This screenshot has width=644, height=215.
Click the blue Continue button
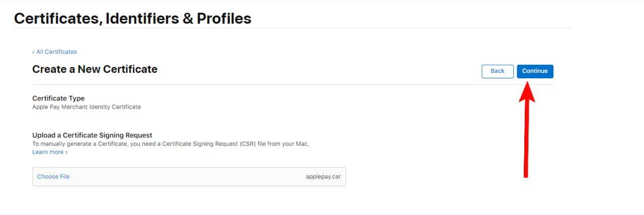(x=535, y=71)
